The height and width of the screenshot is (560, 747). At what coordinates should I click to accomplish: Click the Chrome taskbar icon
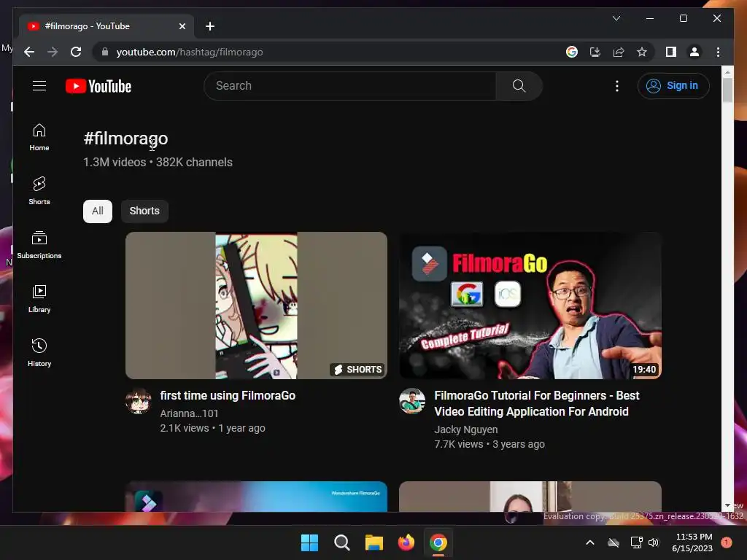pyautogui.click(x=438, y=542)
